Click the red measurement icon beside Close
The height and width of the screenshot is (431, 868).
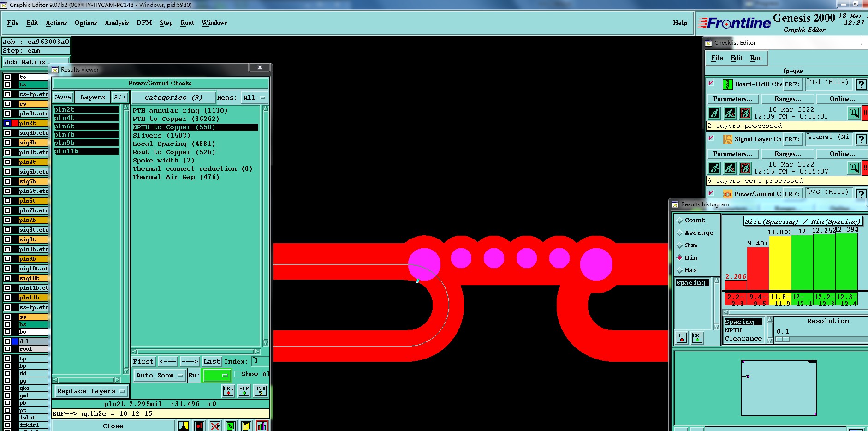point(199,426)
